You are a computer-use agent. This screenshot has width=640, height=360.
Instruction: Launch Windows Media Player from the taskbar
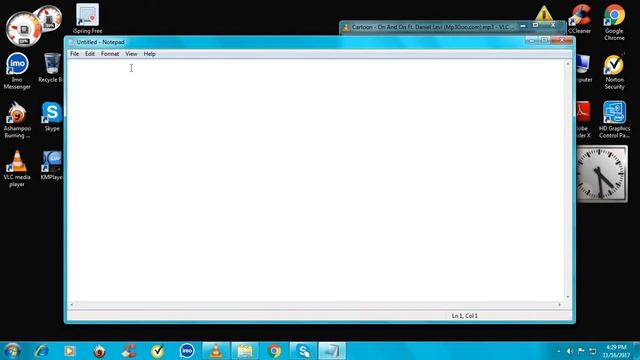coord(70,351)
